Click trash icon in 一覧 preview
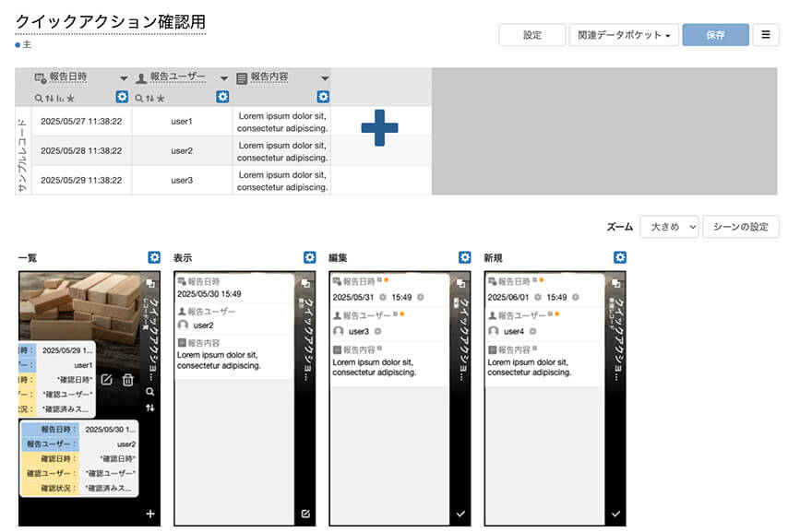The image size is (788, 532). coord(128,380)
